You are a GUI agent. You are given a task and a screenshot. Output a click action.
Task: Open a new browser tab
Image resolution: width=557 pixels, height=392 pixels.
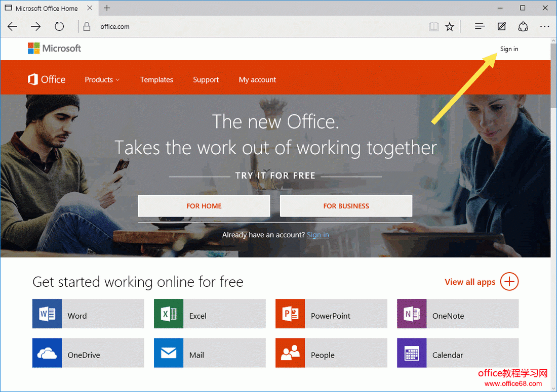click(x=106, y=8)
